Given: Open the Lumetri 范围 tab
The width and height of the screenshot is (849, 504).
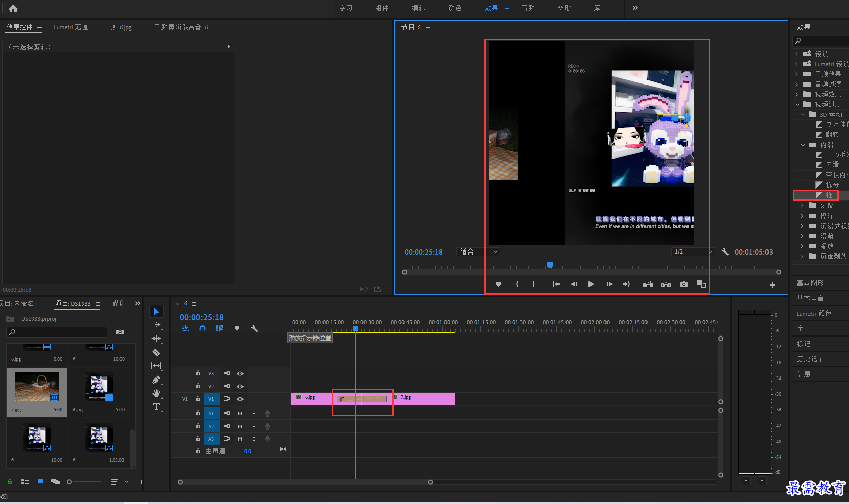Looking at the screenshot, I should [71, 27].
